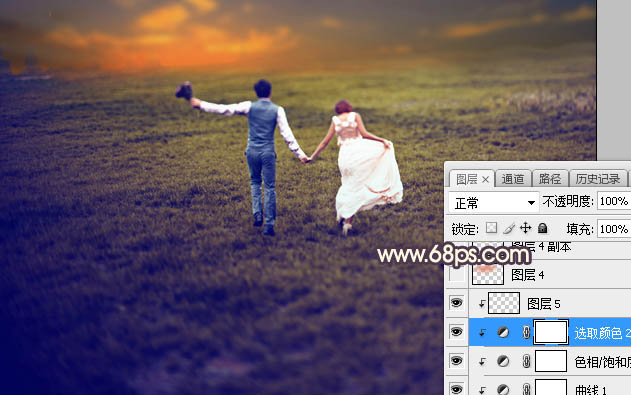Click the 选取颜色 2 adjustment icon

[x=503, y=332]
